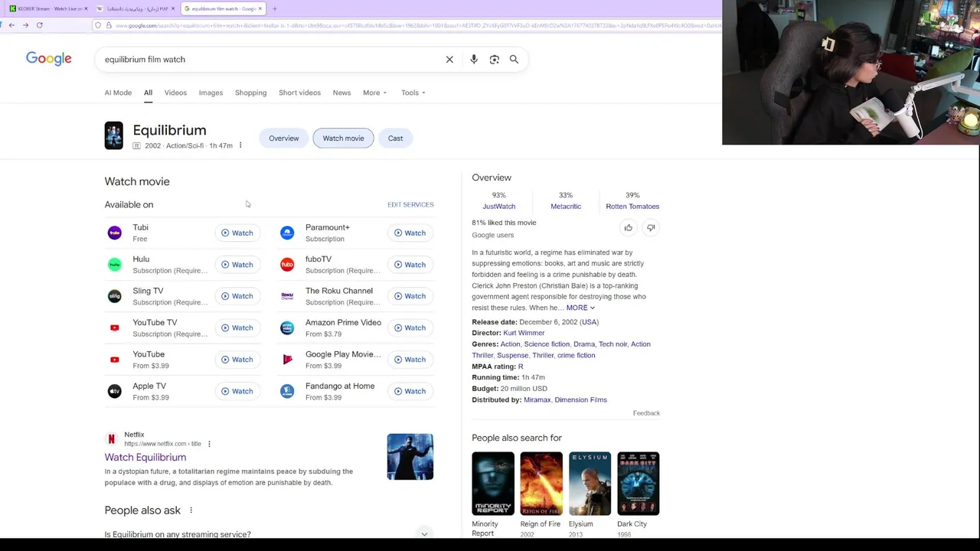
Task: Open a new browser tab
Action: coord(275,8)
